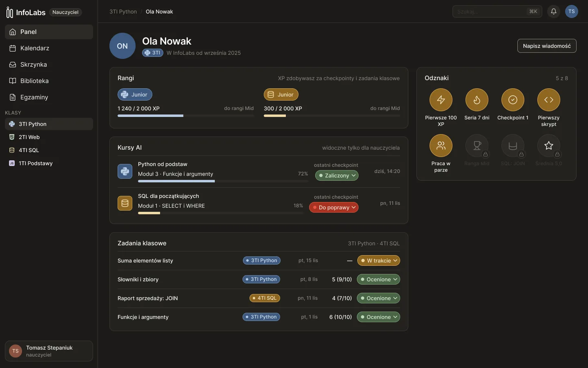588x368 pixels.
Task: Click the Seria 7 dni flame badge
Action: tap(477, 100)
